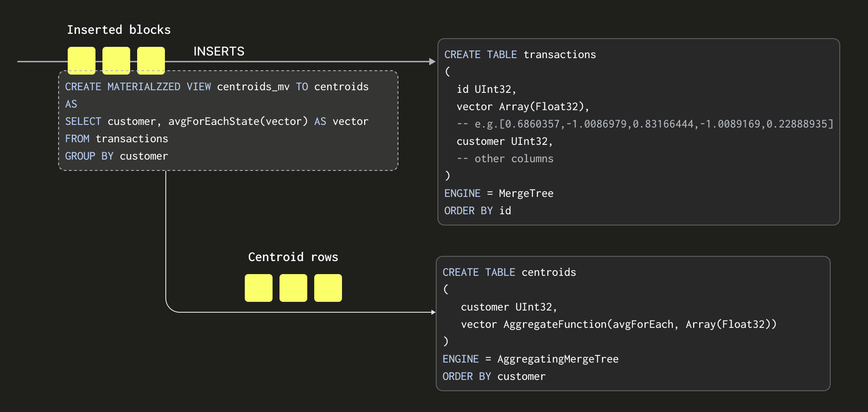Viewport: 868px width, 412px height.
Task: Select the rightmost yellow inserted block
Action: click(x=151, y=59)
